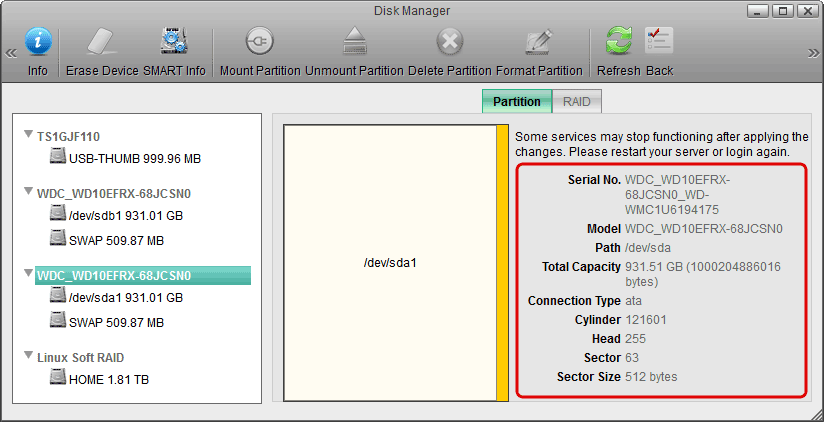Collapse the Linux Soft RAID node
The image size is (824, 422).
pos(28,357)
